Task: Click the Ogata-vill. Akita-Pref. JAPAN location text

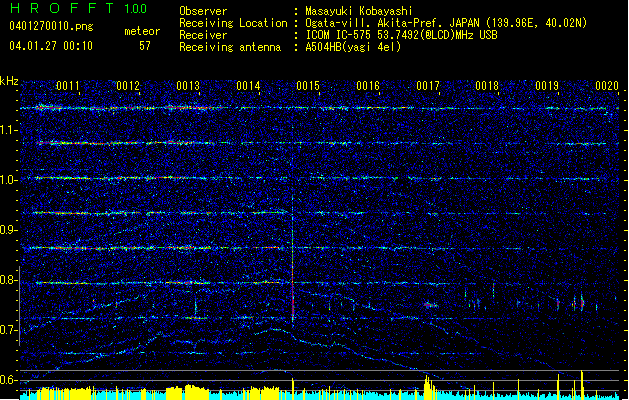Action: pos(446,23)
